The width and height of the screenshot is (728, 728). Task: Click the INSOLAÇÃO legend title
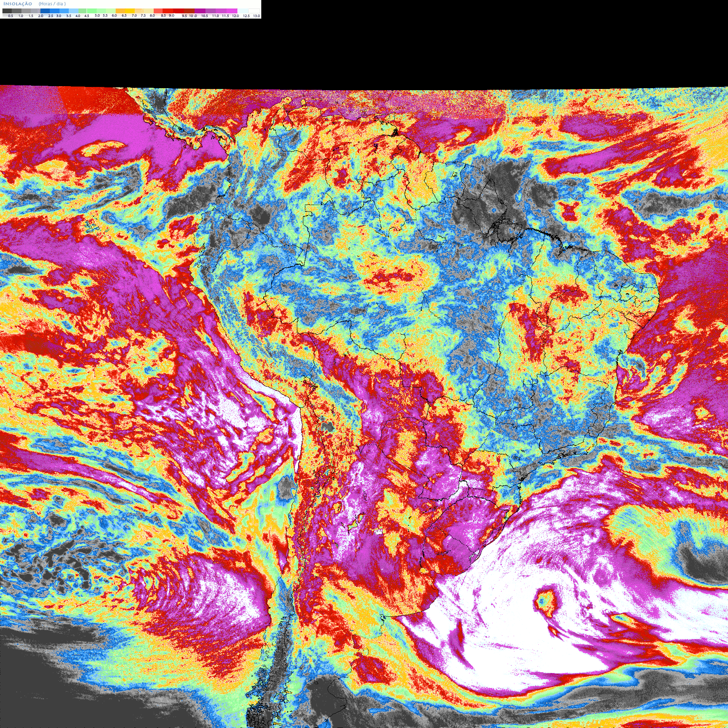point(18,4)
